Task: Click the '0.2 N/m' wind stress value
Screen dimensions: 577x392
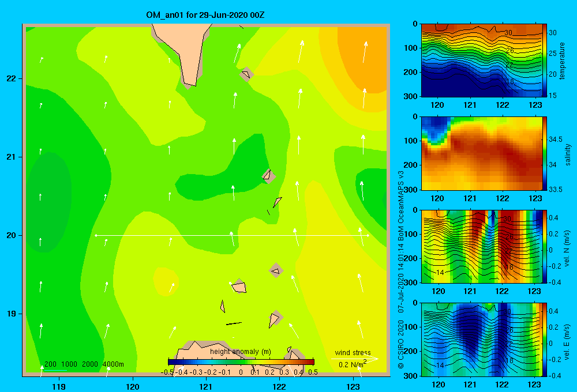Action: tap(352, 365)
